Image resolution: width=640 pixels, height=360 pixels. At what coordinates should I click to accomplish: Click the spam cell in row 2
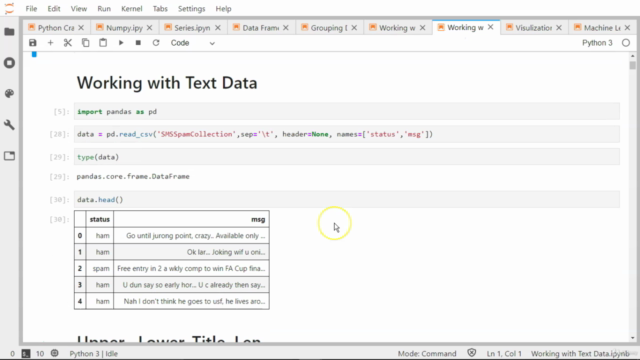(x=100, y=268)
